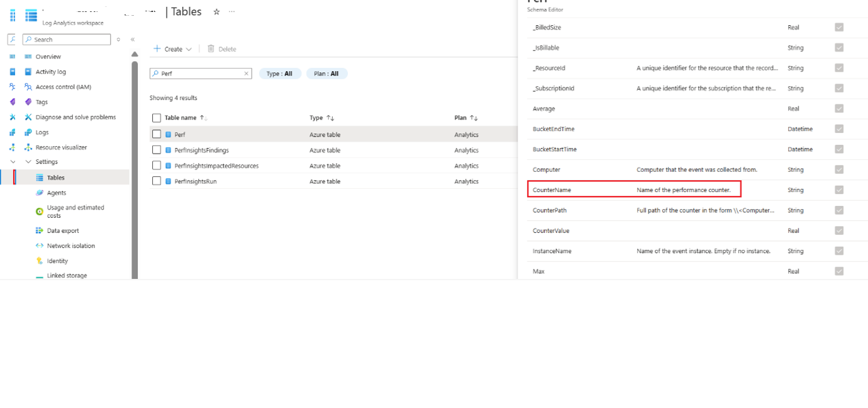Collapse the sidebar with the double chevron

click(133, 40)
